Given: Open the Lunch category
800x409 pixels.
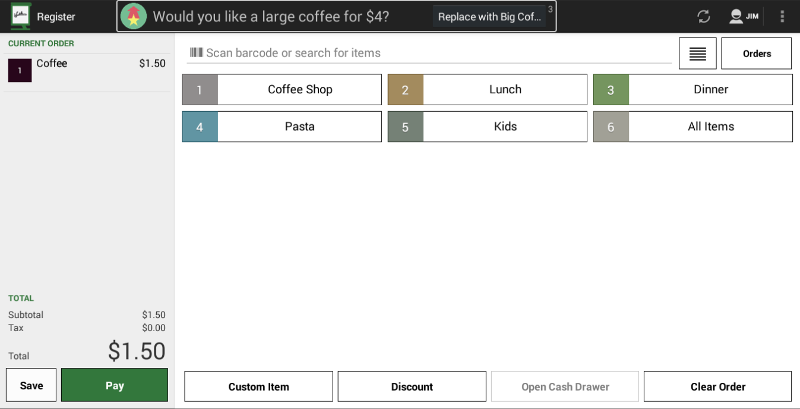Looking at the screenshot, I should (x=487, y=89).
